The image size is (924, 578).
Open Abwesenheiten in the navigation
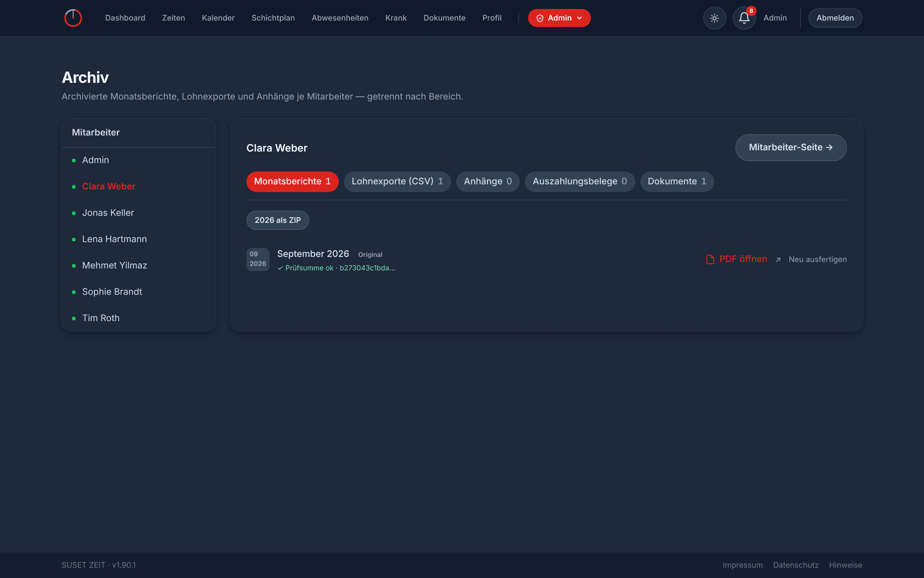pos(340,18)
